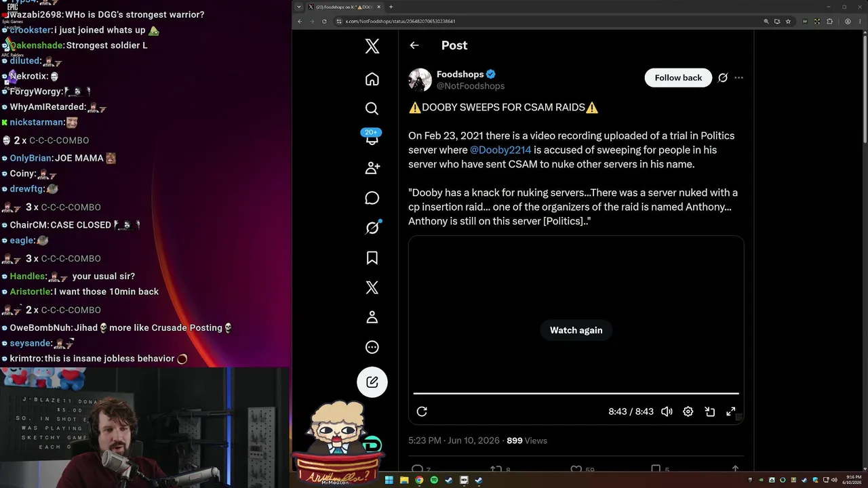Click the 8:43 / 8:43 time display
This screenshot has height=488, width=868.
click(x=631, y=411)
